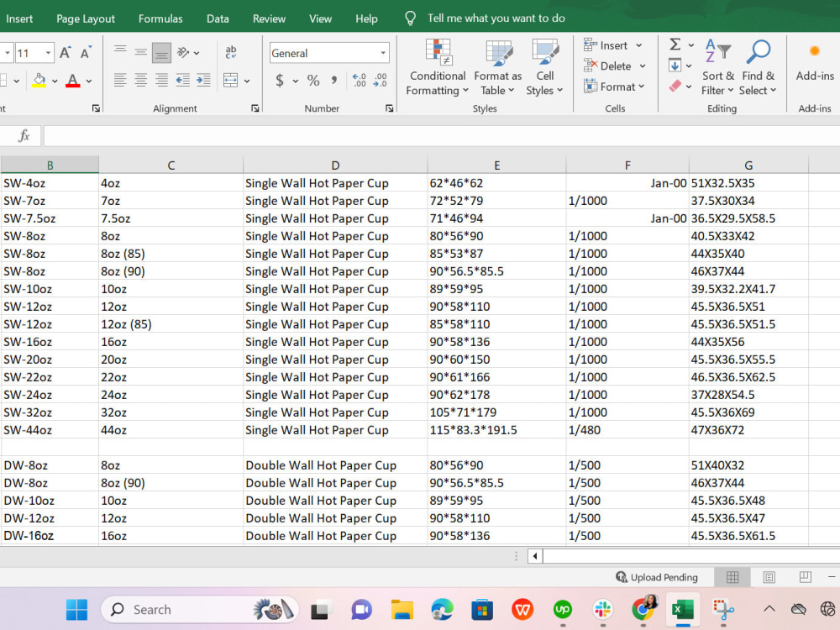
Task: Apply the red font color
Action: (x=72, y=81)
